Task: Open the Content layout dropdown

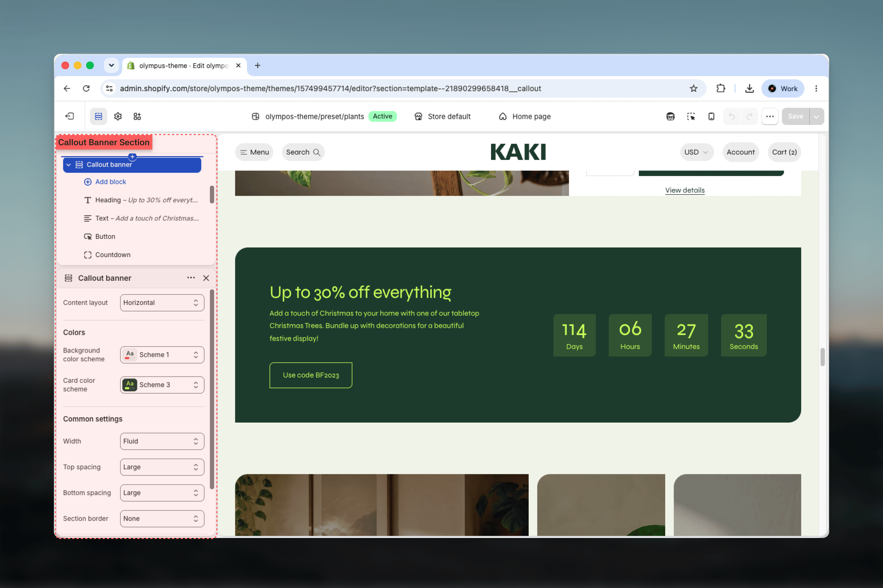Action: (162, 303)
